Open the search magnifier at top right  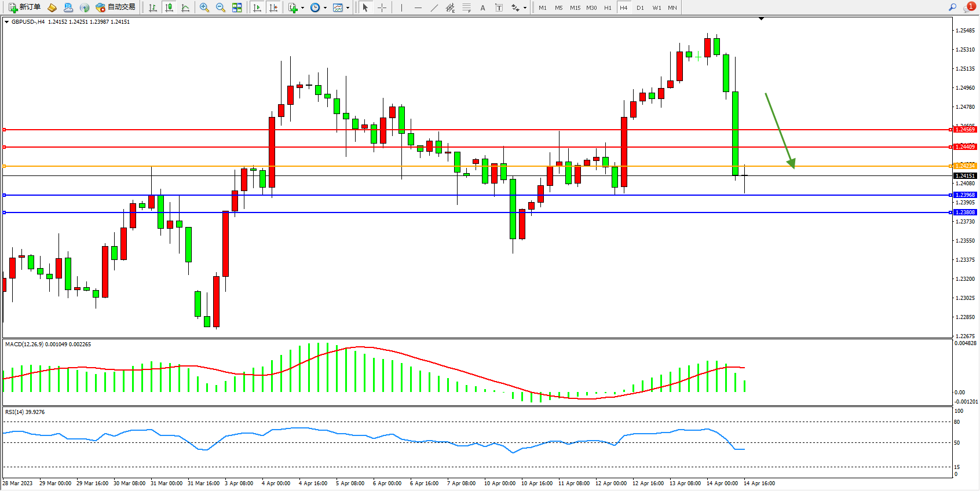[x=952, y=8]
